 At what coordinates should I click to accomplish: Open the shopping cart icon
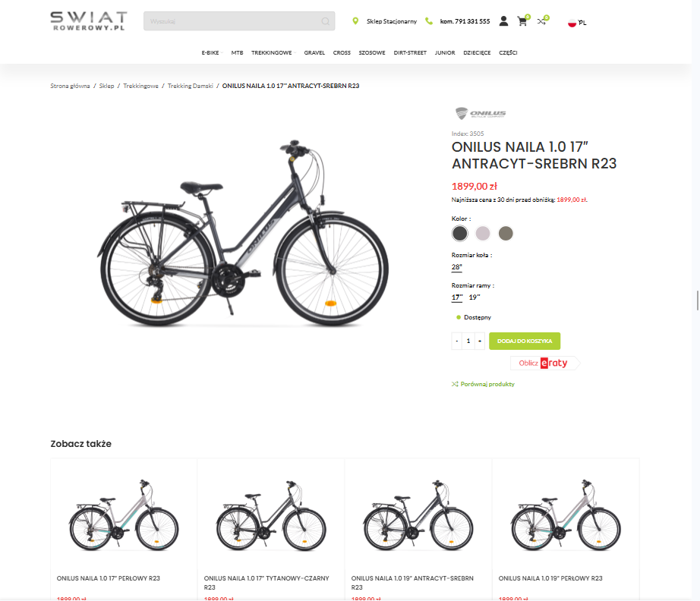click(x=522, y=21)
